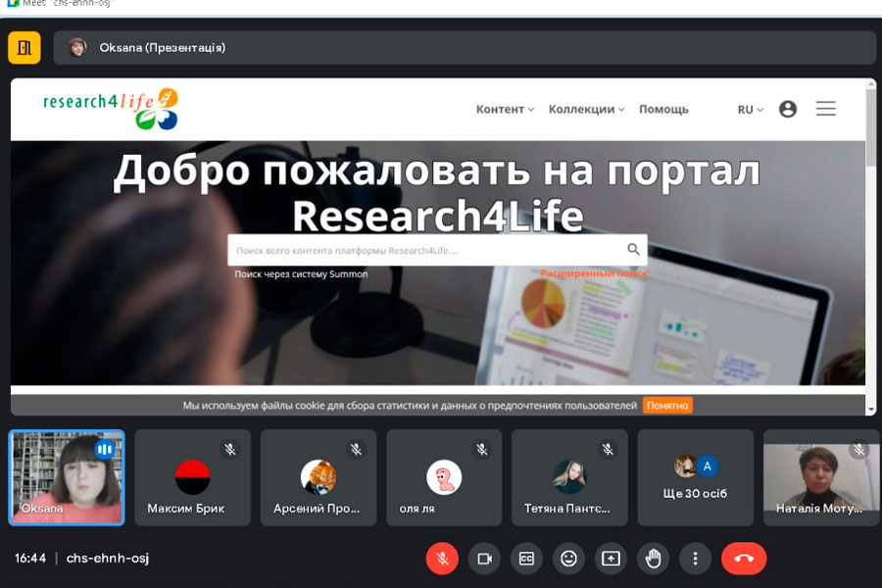Select Oksana's video tile
Image resolution: width=882 pixels, height=588 pixels.
(x=67, y=477)
